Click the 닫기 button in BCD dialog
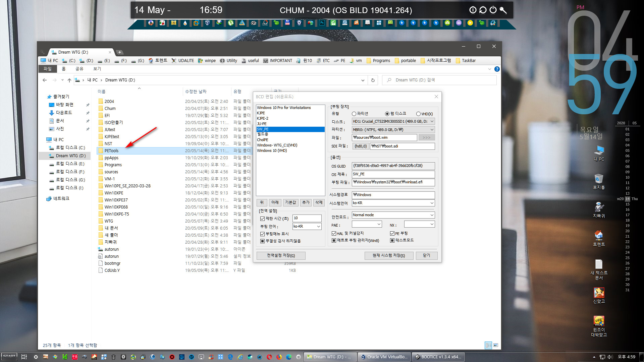This screenshot has width=644, height=362. (x=427, y=255)
